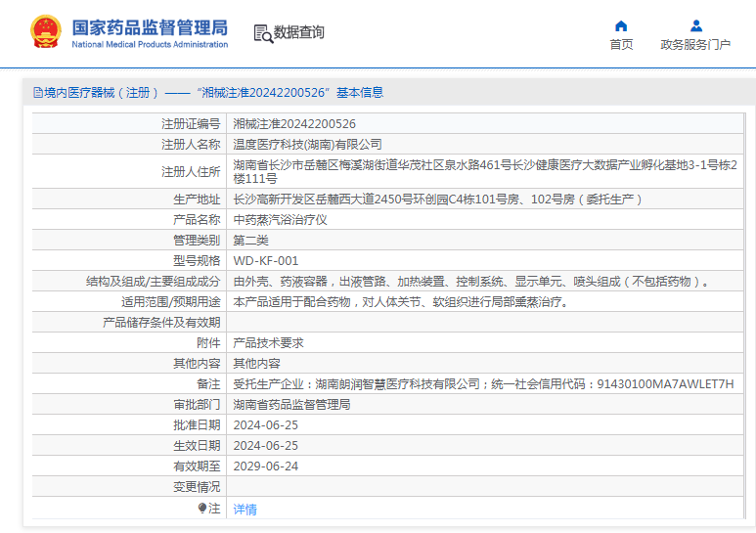The width and height of the screenshot is (756, 533).
Task: Click the 适用范围 value starting 本产品适用于
Action: pos(402,301)
